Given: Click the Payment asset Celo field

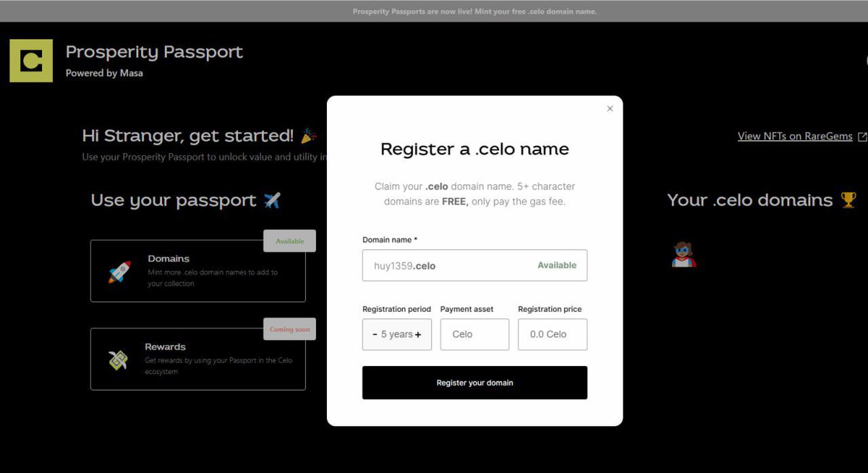Looking at the screenshot, I should tap(475, 334).
